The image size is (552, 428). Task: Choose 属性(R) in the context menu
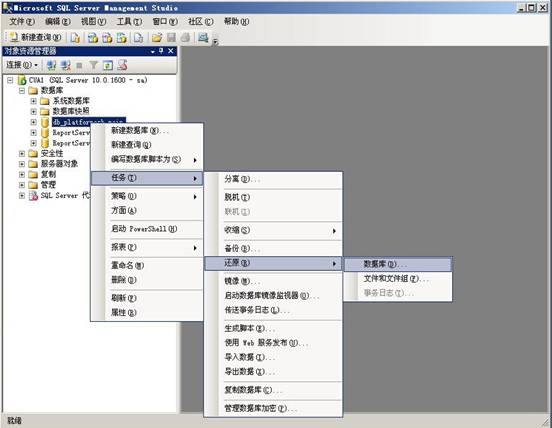(x=124, y=312)
